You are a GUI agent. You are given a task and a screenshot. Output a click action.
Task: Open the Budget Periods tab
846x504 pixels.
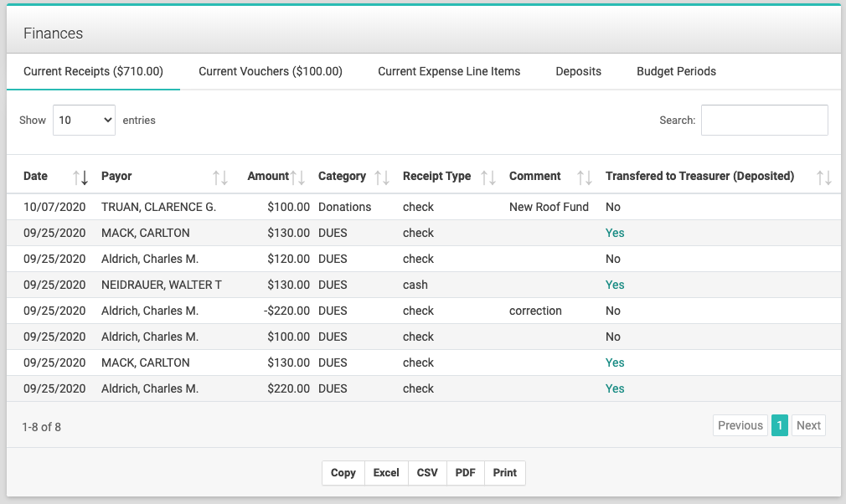pos(676,71)
